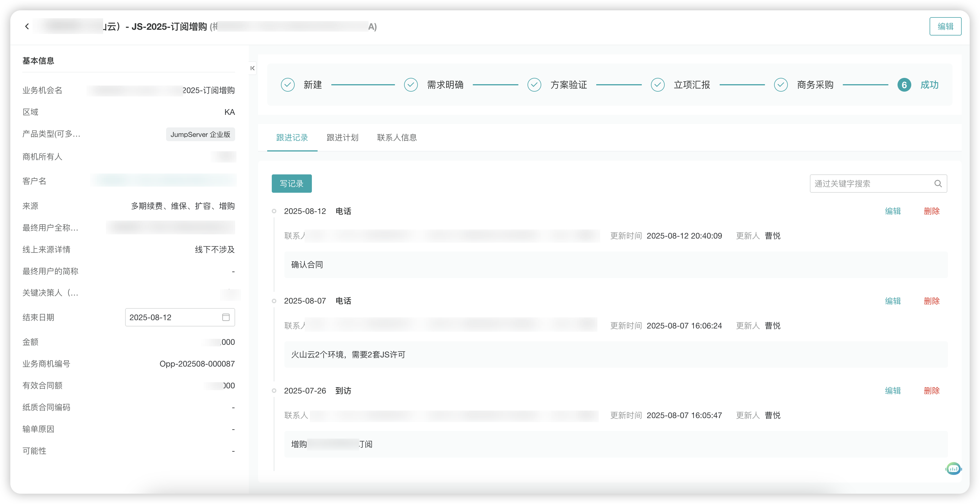The height and width of the screenshot is (504, 980).
Task: Delete the 2025-07-26 visit record
Action: pyautogui.click(x=931, y=391)
